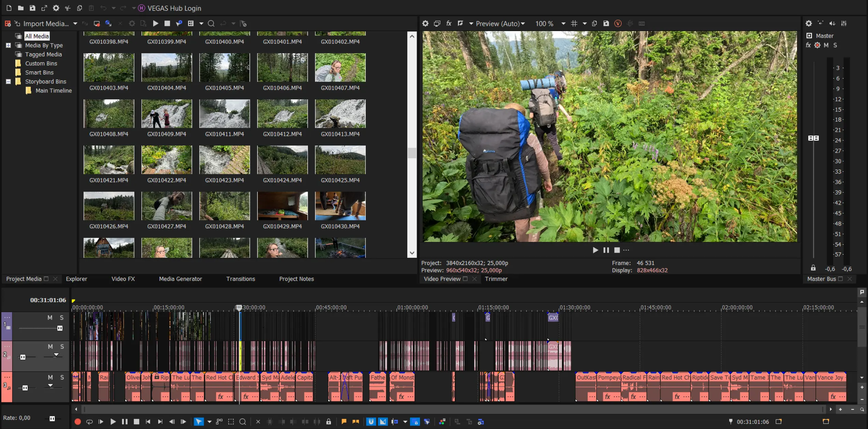Click the grid overlay icon in preview toolbar
The width and height of the screenshot is (868, 429).
[x=574, y=23]
